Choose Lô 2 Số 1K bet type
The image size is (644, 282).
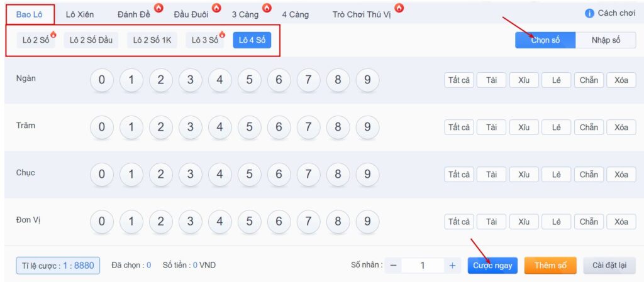(152, 40)
